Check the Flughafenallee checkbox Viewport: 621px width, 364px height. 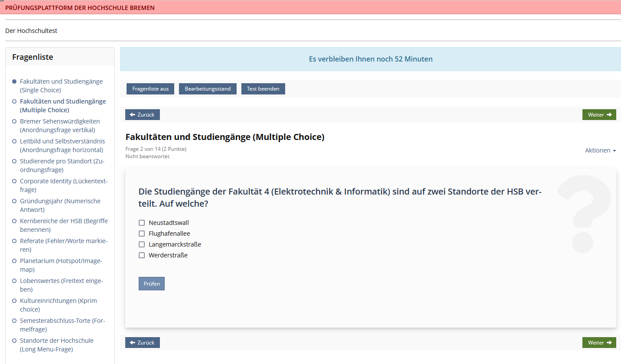pyautogui.click(x=142, y=234)
